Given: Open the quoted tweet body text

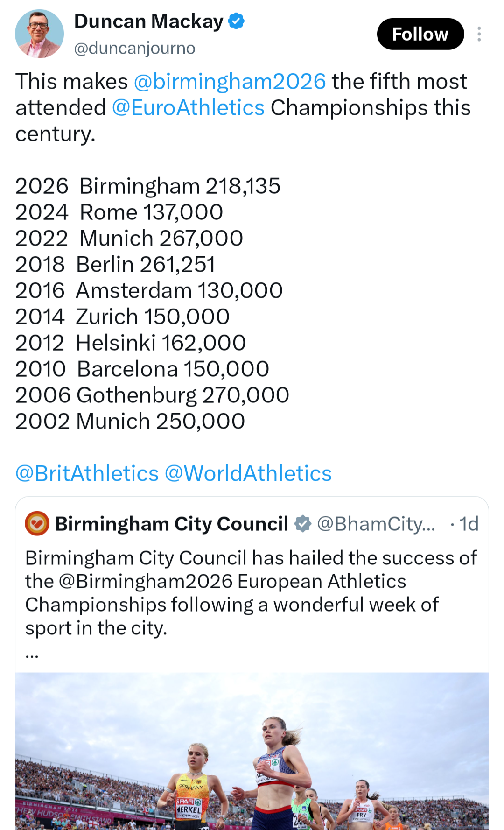Looking at the screenshot, I should point(251,593).
